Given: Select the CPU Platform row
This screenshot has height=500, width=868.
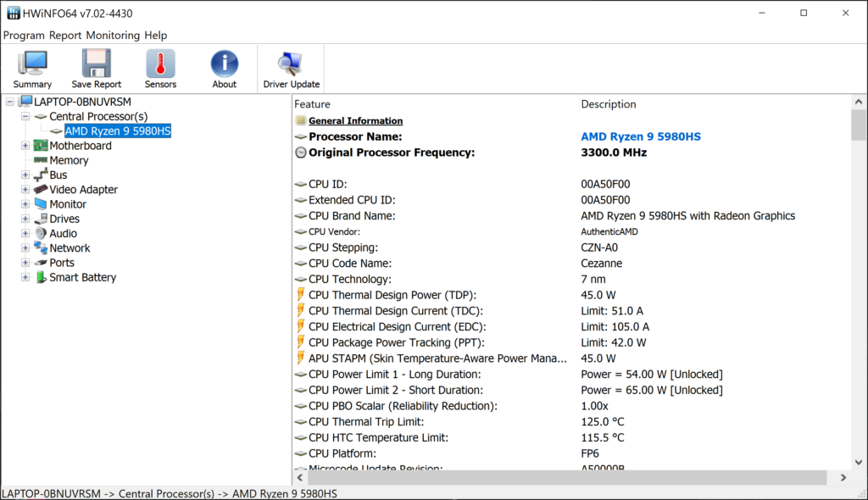Looking at the screenshot, I should (572, 453).
